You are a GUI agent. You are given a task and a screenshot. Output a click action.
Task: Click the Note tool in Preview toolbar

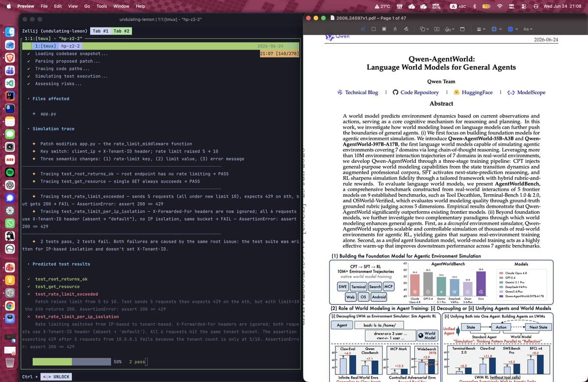(x=462, y=29)
